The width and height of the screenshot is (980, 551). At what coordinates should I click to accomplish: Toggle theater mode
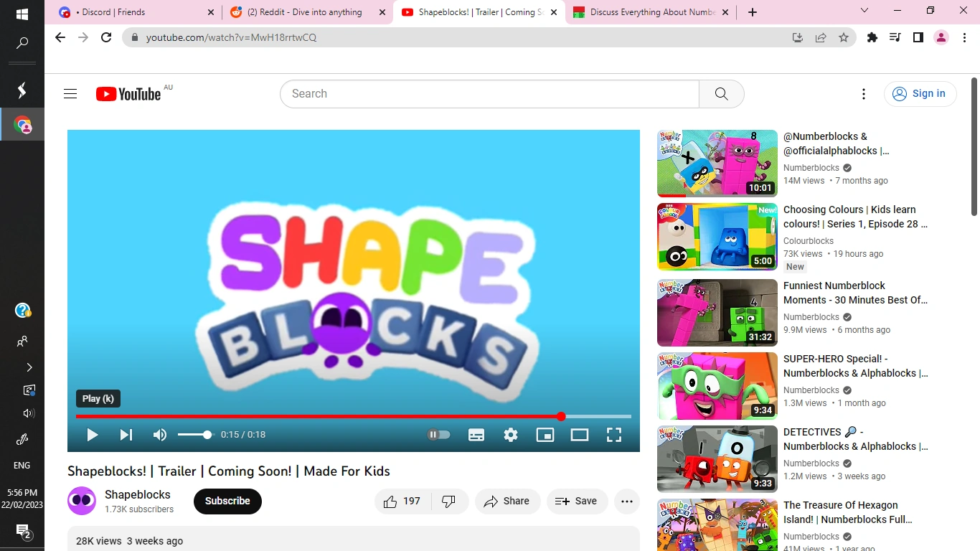[579, 434]
